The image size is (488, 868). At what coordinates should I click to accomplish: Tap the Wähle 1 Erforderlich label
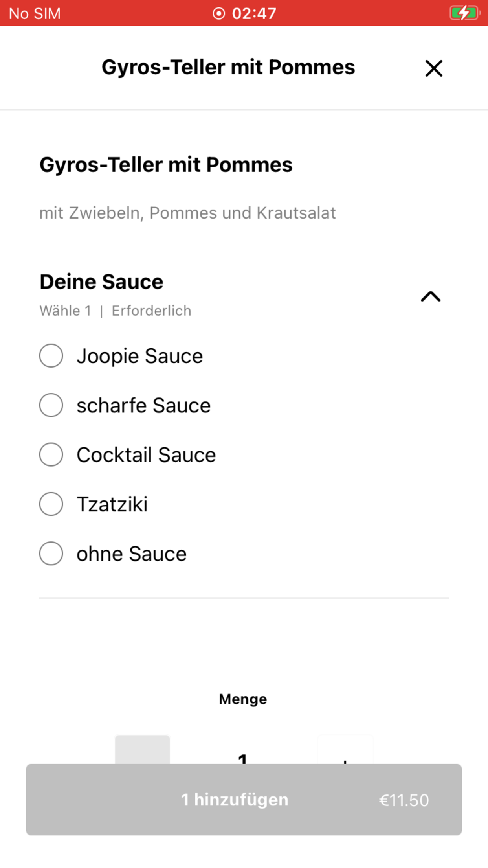pos(116,311)
